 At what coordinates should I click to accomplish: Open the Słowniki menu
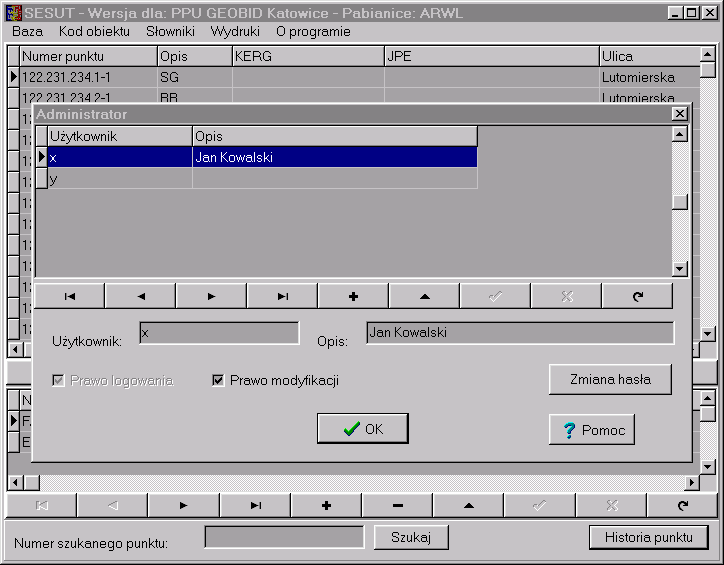[x=170, y=31]
